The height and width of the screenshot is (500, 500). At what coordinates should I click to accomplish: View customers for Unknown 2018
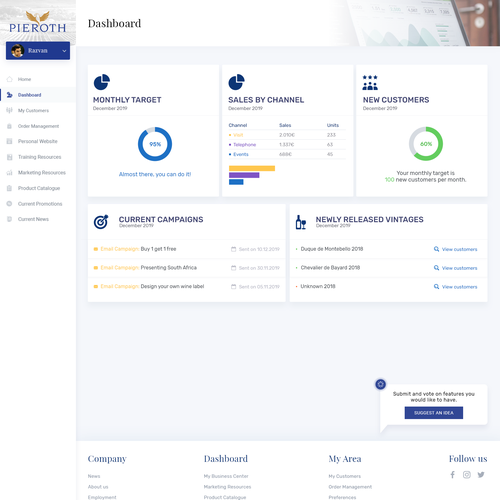click(x=459, y=287)
